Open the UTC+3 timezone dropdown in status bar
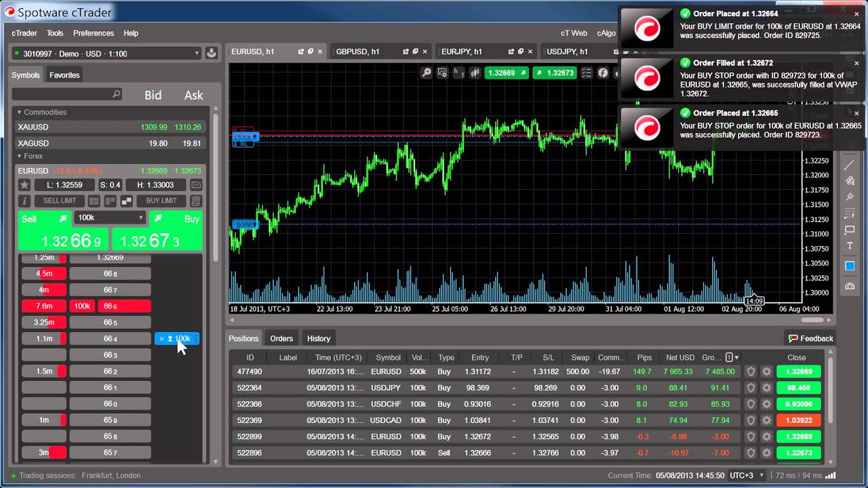868x488 pixels. (745, 476)
